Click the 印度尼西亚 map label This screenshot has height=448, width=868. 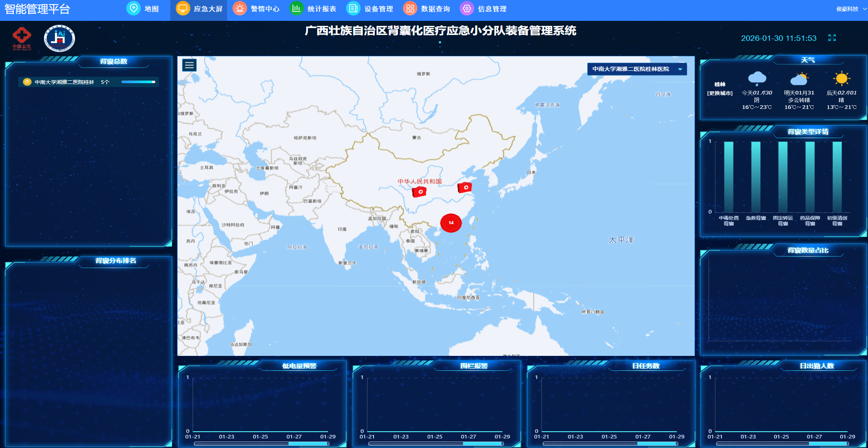468,298
